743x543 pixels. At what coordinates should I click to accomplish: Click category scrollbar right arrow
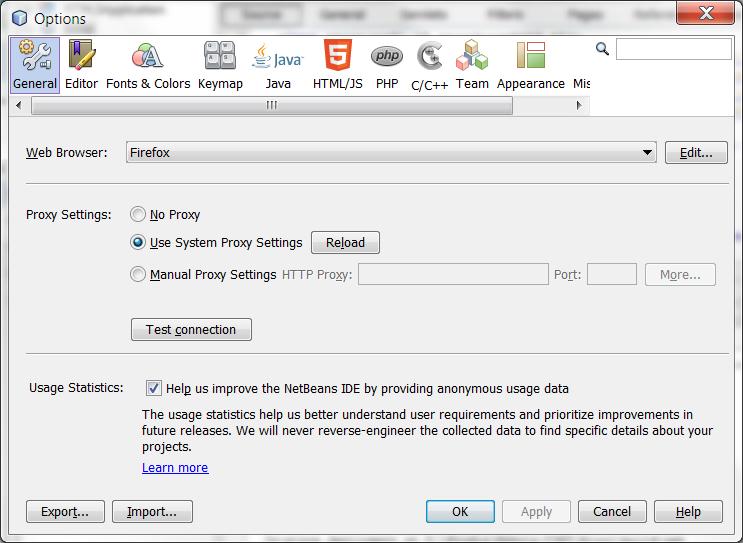tap(579, 105)
